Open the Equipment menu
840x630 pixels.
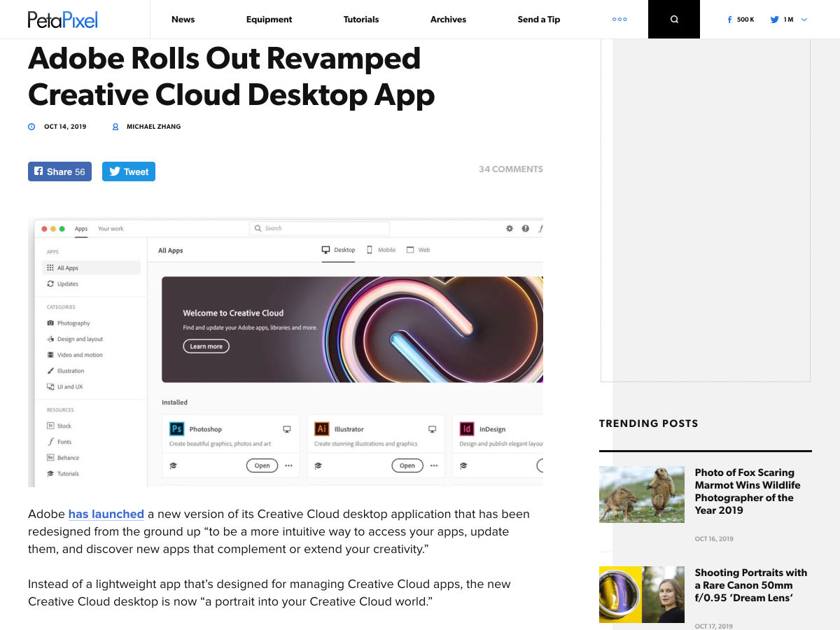point(269,20)
